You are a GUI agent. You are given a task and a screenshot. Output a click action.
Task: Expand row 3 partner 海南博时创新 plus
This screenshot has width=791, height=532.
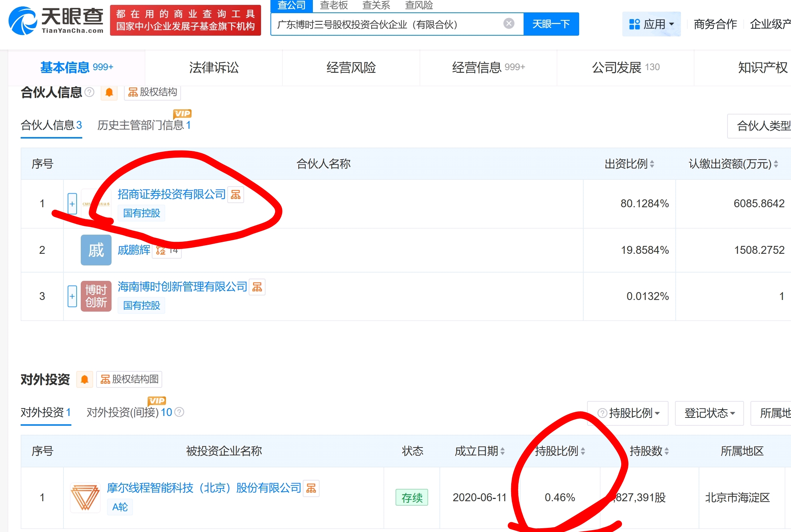click(x=72, y=296)
